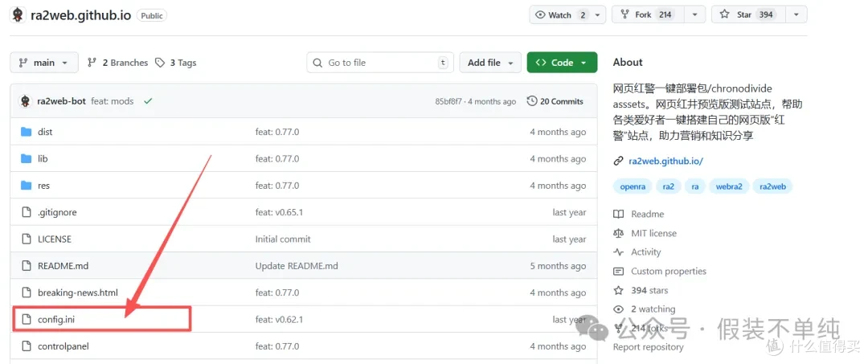Click the tag icon beside 3 Tags

coord(160,63)
